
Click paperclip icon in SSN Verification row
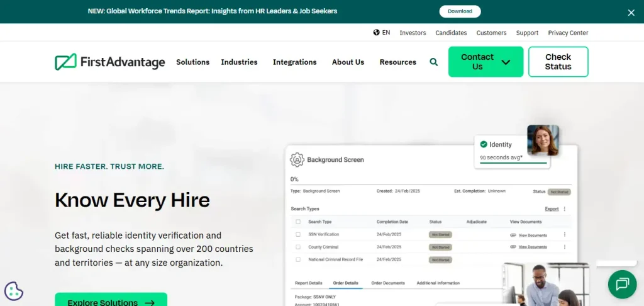[513, 235]
